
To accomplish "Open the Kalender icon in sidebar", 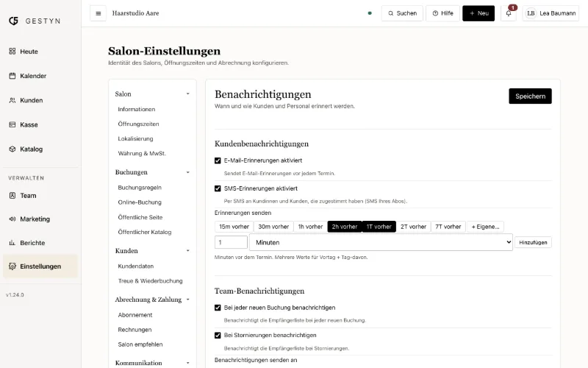I will click(12, 76).
